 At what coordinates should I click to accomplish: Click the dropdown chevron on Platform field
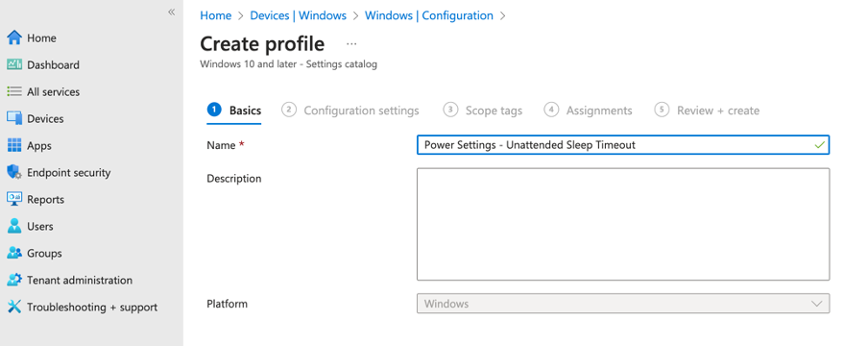click(816, 304)
